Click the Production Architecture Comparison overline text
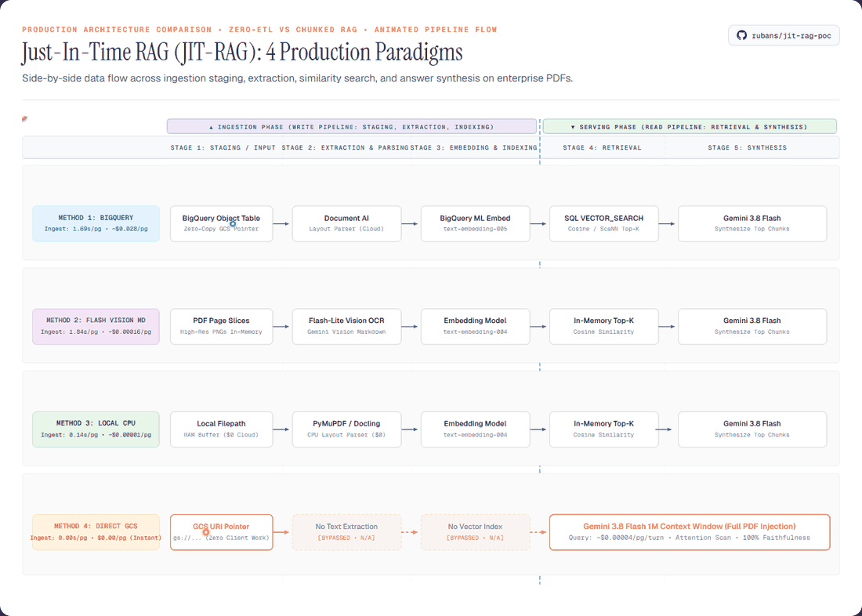This screenshot has height=616, width=862. click(259, 29)
